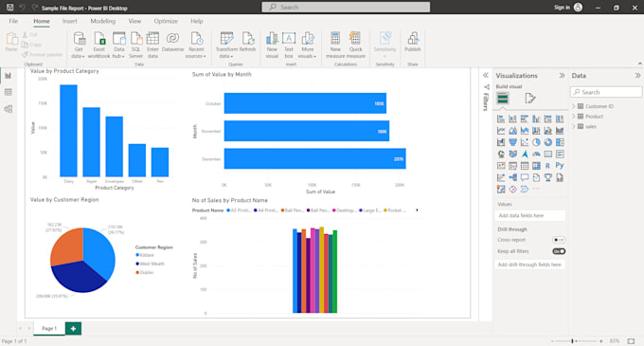Open Report view from left sidebar
The height and width of the screenshot is (346, 644).
coord(9,76)
